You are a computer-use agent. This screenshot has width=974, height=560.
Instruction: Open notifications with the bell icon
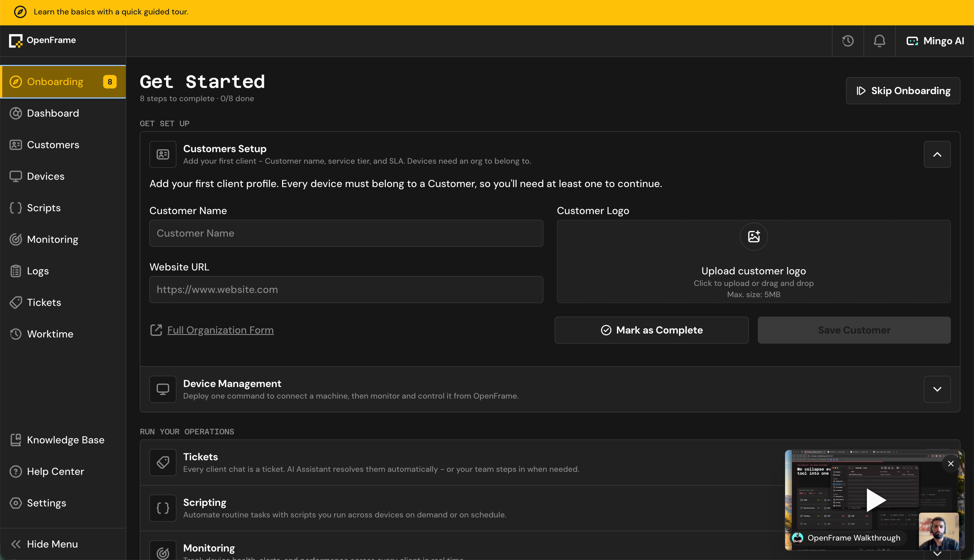click(x=879, y=41)
